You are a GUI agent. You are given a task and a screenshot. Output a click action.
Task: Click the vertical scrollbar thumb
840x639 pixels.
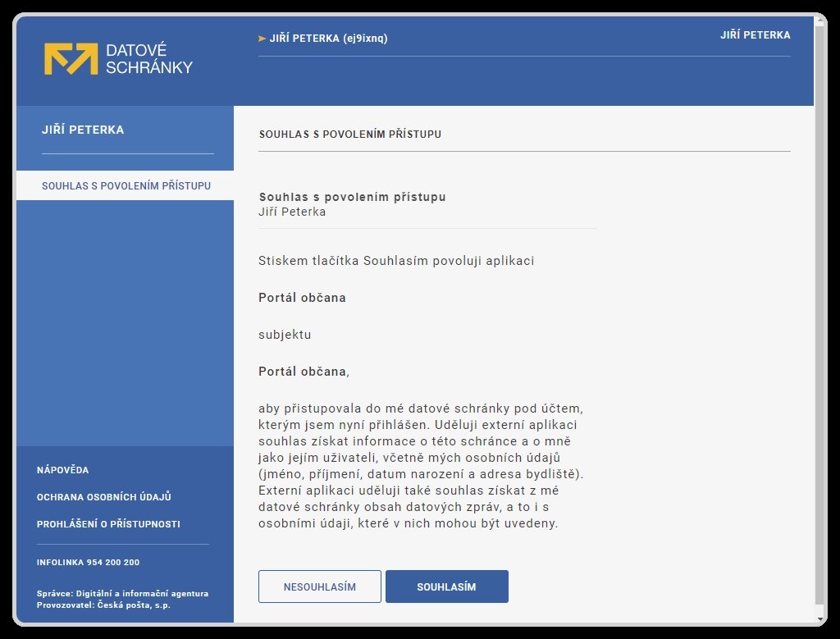coord(819,316)
